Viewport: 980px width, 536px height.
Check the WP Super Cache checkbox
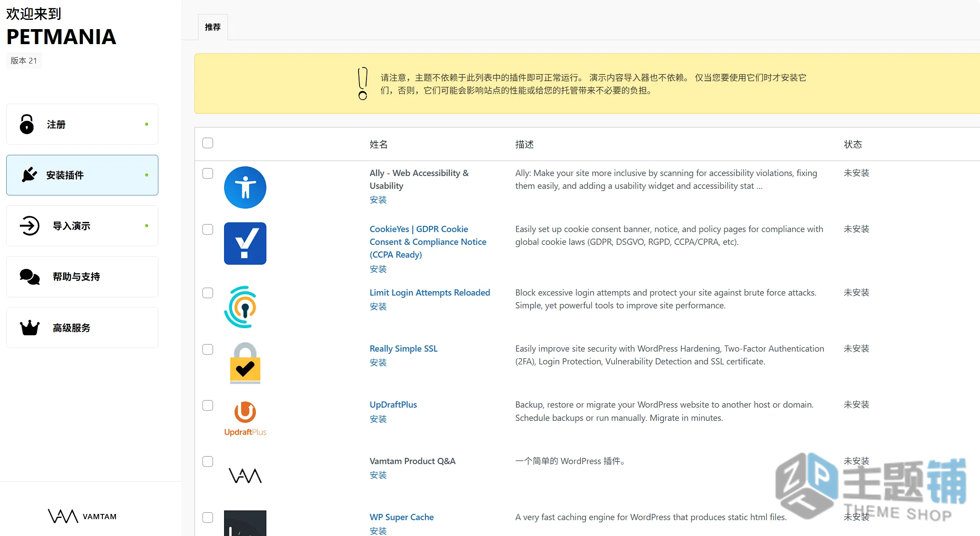coord(208,517)
